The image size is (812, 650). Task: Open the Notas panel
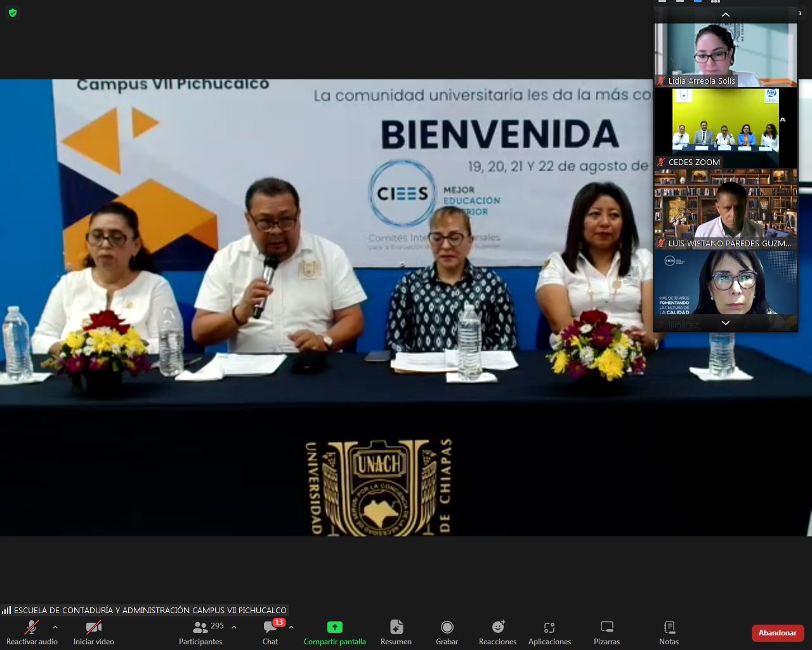click(669, 632)
